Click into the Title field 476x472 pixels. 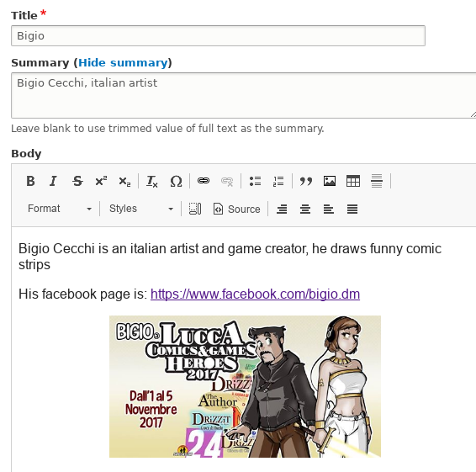click(x=218, y=36)
